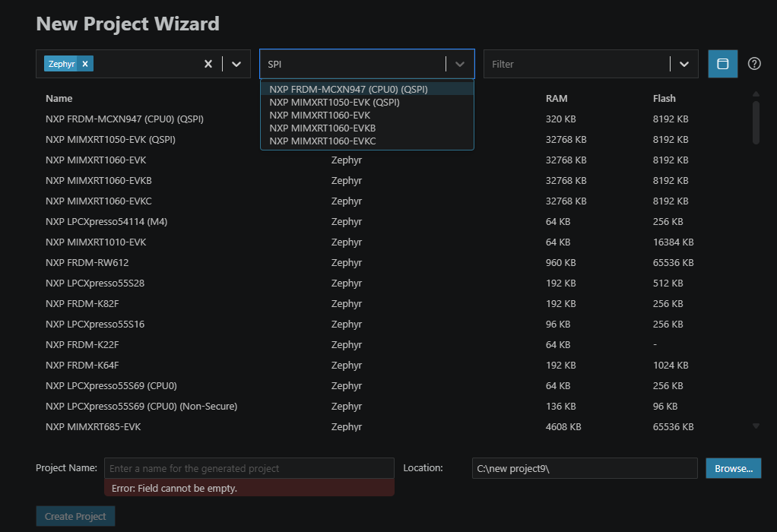777x532 pixels.
Task: Pick NXP MIMXRT1060-EVKB from suggestion list
Action: tap(367, 128)
